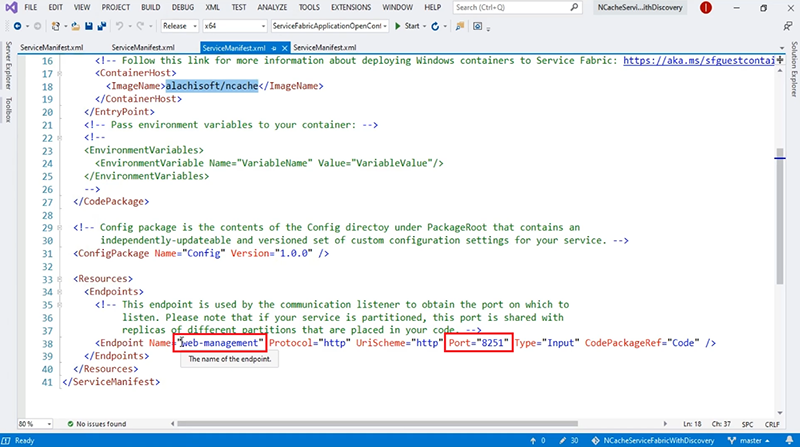This screenshot has width=800, height=447.
Task: Open the EXTENSIONS menu
Action: 351,8
